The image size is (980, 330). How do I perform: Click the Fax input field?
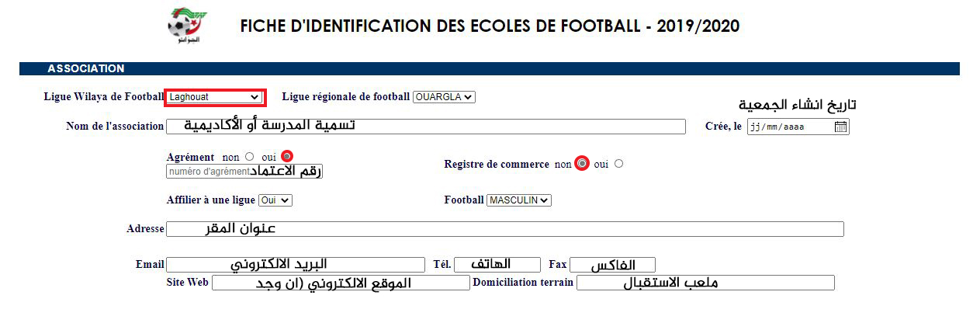click(612, 265)
